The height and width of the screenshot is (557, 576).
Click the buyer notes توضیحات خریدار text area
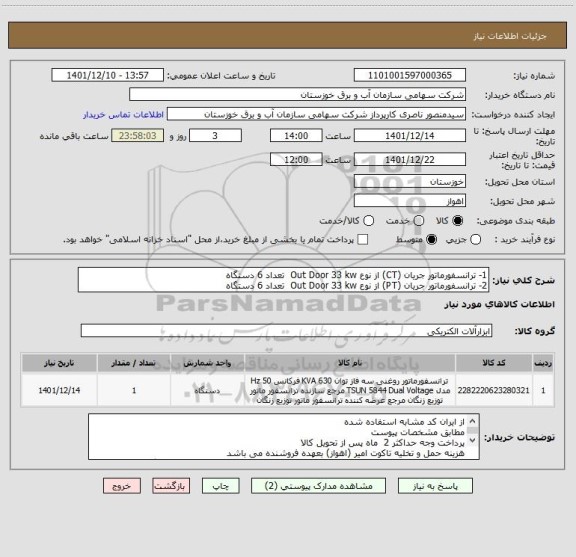[284, 436]
